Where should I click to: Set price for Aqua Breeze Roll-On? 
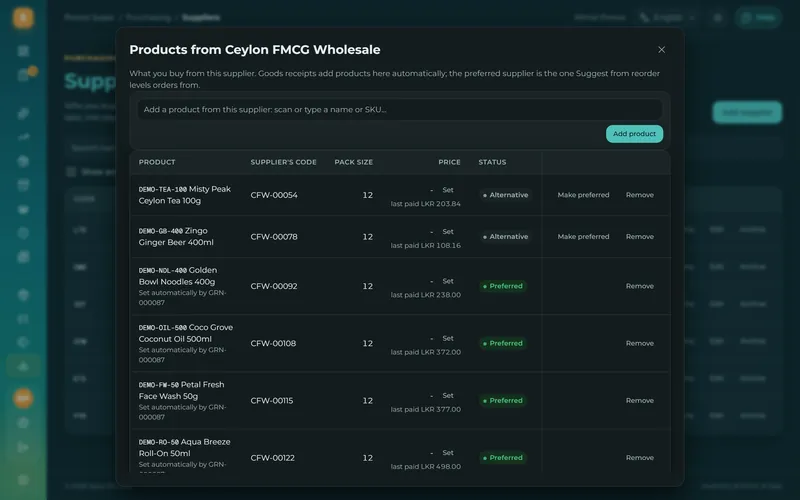pyautogui.click(x=447, y=453)
